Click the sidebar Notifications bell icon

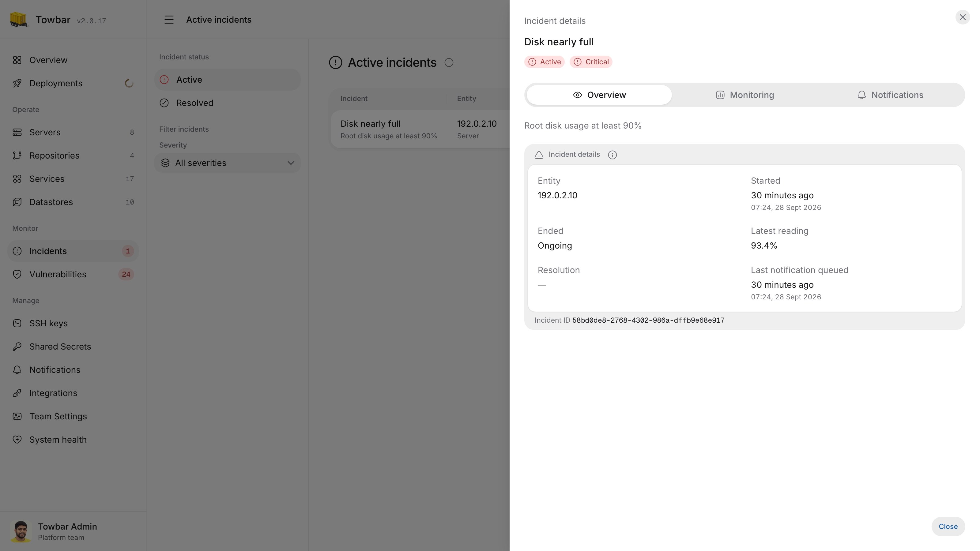point(17,369)
